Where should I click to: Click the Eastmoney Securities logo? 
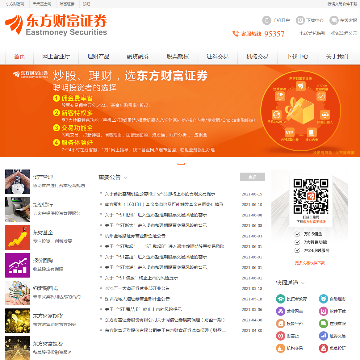pos(56,24)
